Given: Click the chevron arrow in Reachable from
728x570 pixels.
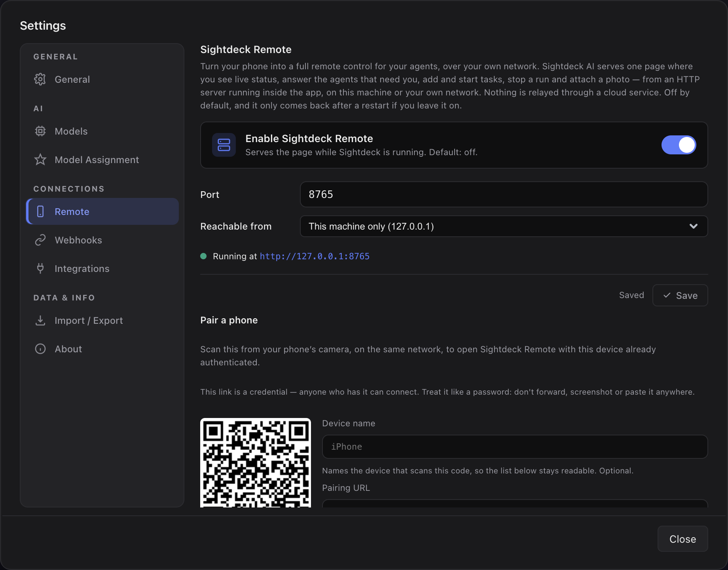Looking at the screenshot, I should click(x=693, y=226).
